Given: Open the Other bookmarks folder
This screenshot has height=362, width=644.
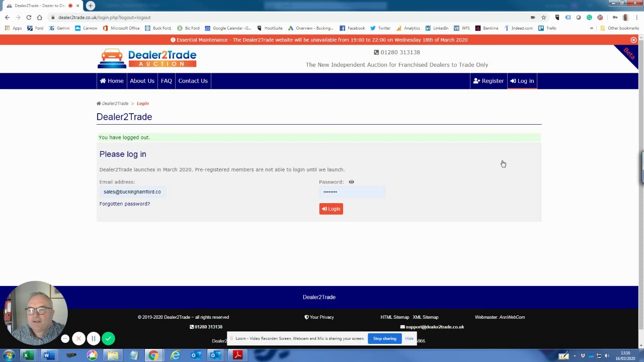Looking at the screenshot, I should click(x=619, y=28).
